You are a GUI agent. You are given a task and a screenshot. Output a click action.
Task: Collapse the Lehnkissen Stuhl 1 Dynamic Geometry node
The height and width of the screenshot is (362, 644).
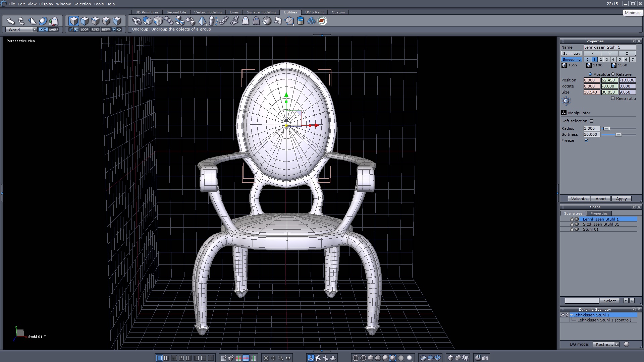click(x=571, y=315)
